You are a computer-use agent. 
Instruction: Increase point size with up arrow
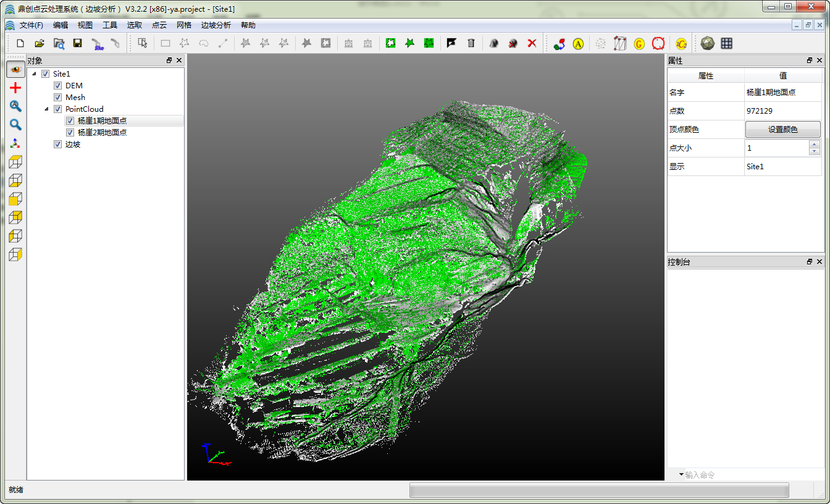pos(815,145)
